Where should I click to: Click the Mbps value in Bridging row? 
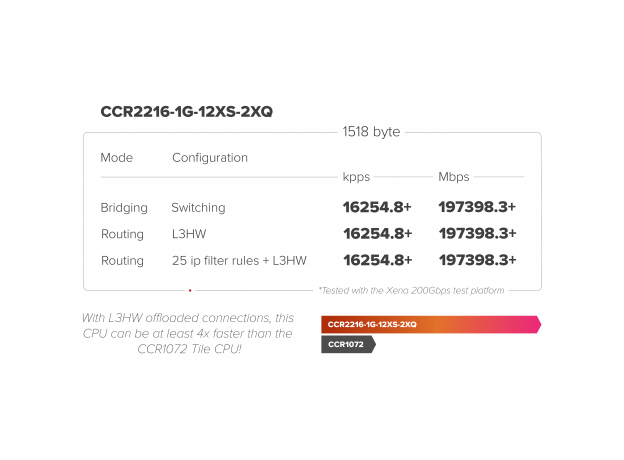point(477,208)
